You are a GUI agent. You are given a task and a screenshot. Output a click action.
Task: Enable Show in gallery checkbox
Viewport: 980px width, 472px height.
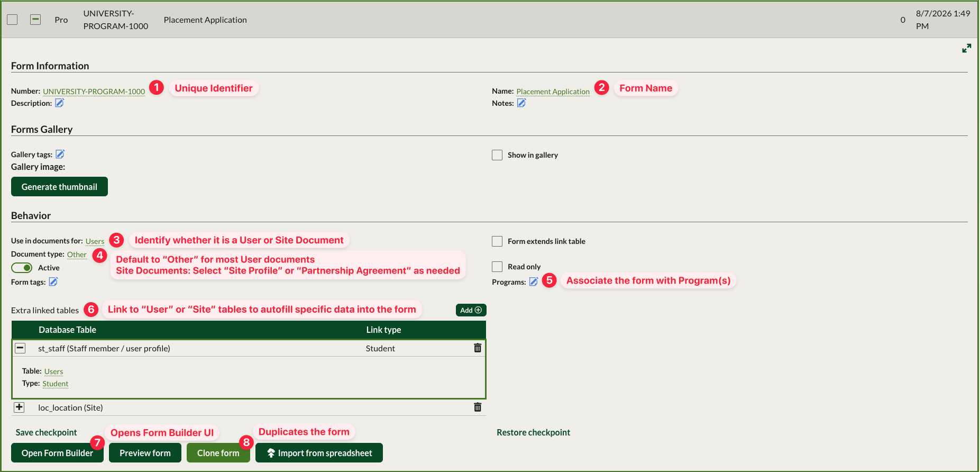click(497, 155)
